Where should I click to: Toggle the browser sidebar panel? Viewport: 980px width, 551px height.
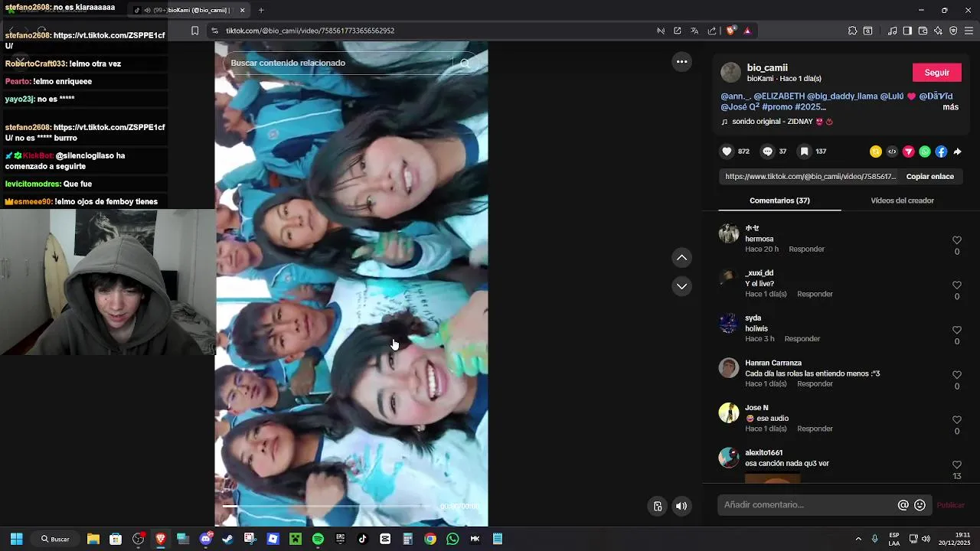pos(907,31)
